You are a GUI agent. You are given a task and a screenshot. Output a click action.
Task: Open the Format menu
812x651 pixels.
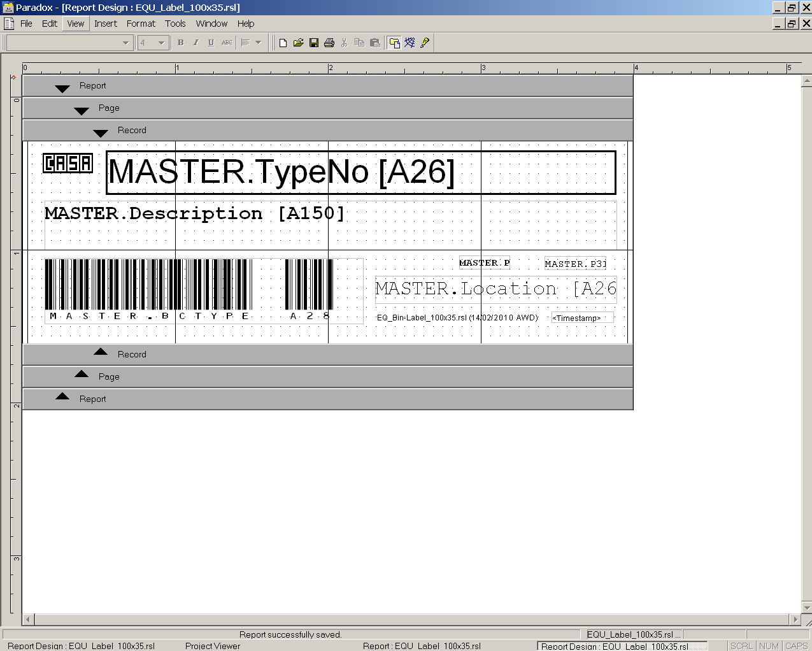click(x=141, y=24)
